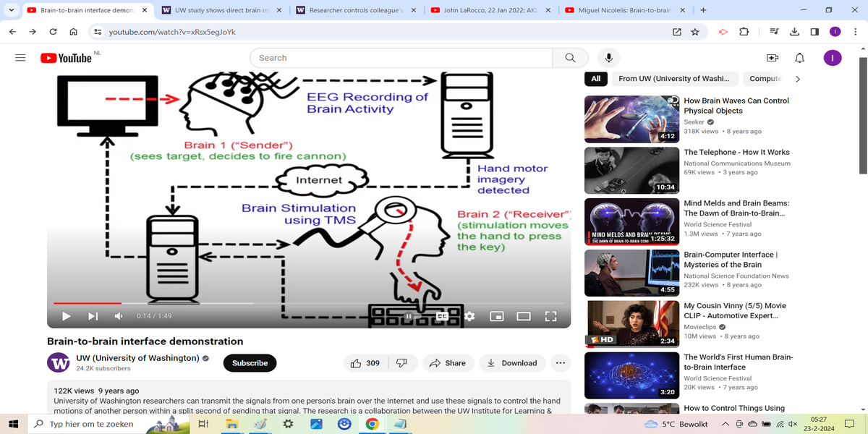
Task: Open UW channel avatar
Action: coord(58,363)
